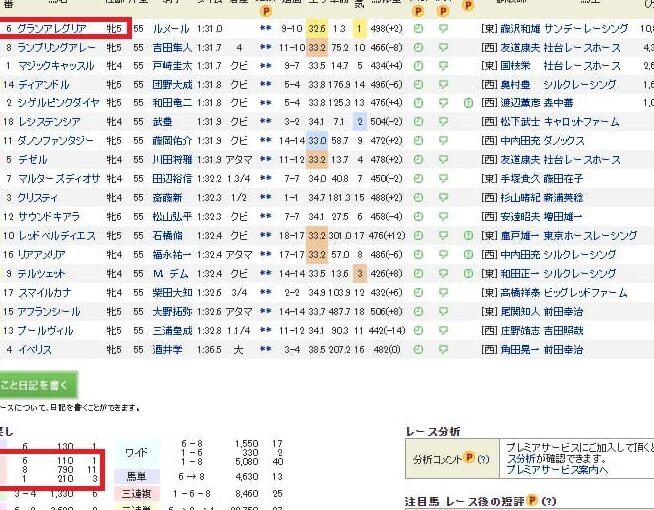Click the help (?) icon next to 分析コメント
Screen dimensions: 654x510
[482, 459]
